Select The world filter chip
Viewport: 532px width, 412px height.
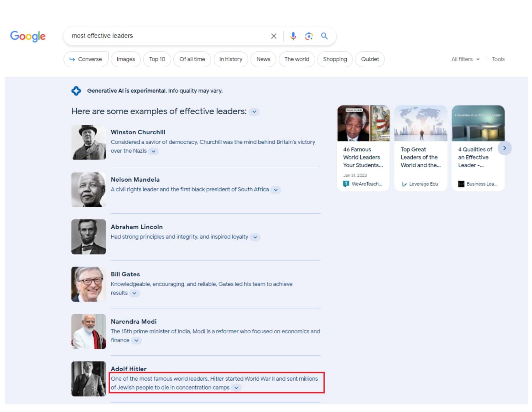(297, 59)
